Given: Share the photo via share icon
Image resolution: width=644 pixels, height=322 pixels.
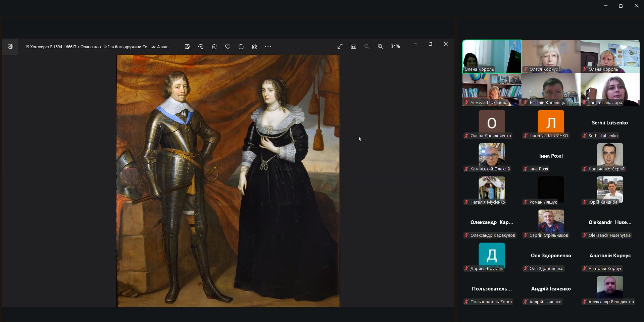Looking at the screenshot, I should click(254, 47).
